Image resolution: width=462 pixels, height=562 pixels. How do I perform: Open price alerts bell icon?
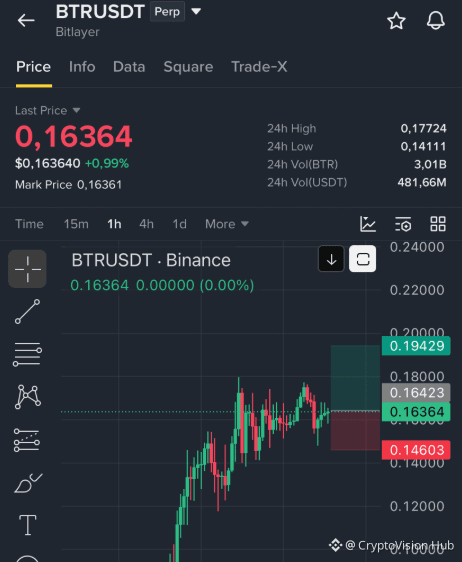[435, 20]
